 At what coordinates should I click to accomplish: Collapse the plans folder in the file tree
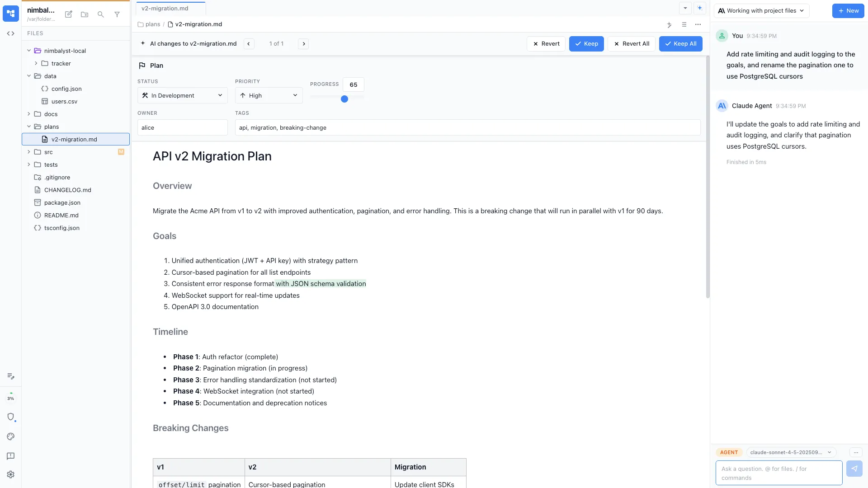[x=28, y=127]
